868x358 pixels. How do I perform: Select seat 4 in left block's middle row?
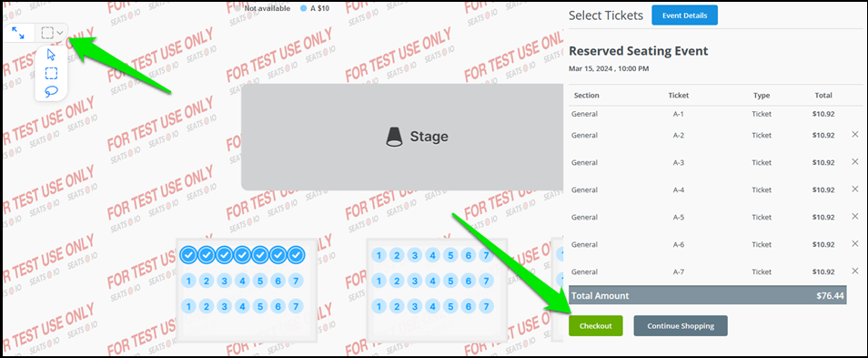242,281
